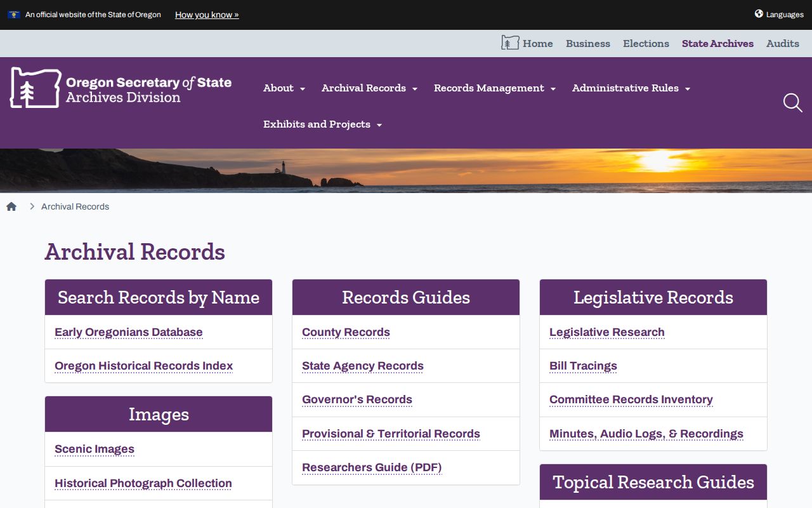Open State Agency Records link
This screenshot has height=508, width=812.
[x=363, y=366]
